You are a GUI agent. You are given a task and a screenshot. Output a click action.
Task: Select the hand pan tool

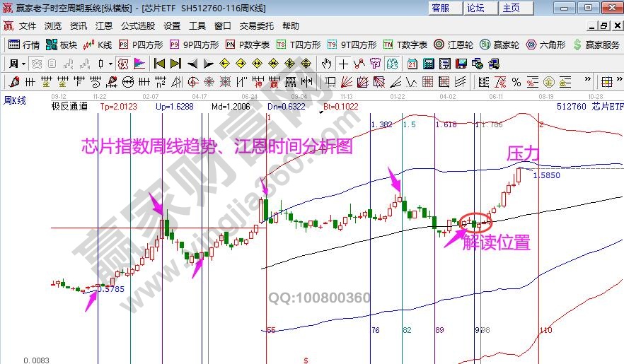[x=326, y=64]
